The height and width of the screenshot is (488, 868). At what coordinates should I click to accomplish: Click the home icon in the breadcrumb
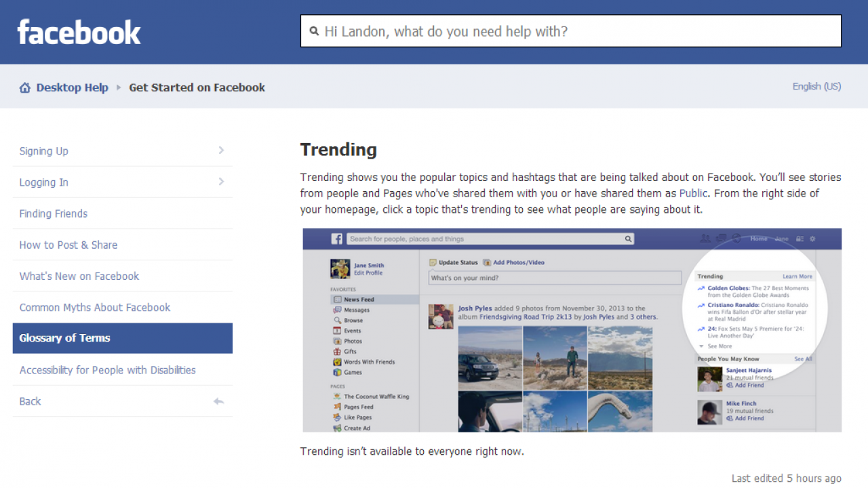pos(25,87)
